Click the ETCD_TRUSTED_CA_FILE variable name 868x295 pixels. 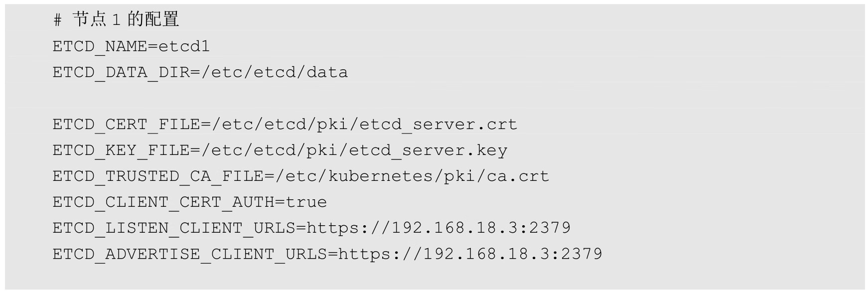(158, 176)
